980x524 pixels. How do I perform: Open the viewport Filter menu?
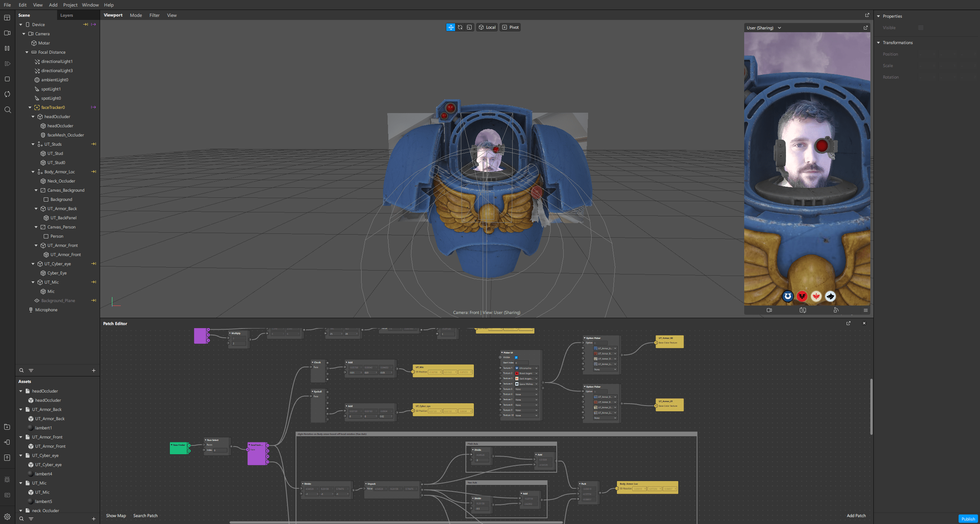[x=155, y=15]
